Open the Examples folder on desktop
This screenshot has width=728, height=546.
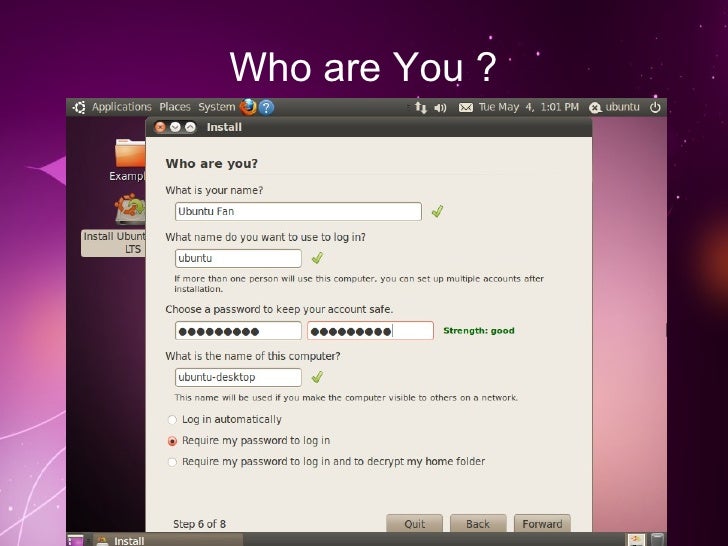(x=130, y=160)
